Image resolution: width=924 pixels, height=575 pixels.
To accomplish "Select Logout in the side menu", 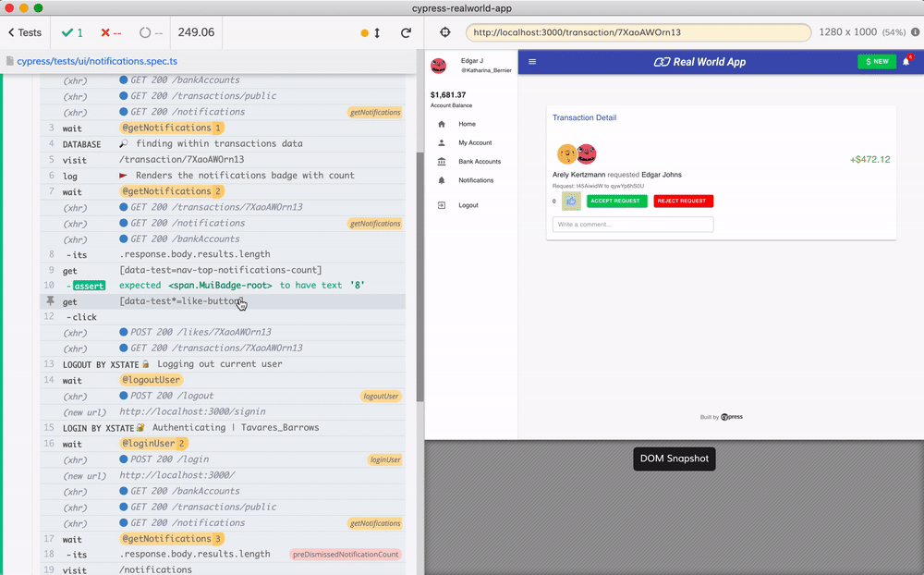I will pyautogui.click(x=468, y=205).
